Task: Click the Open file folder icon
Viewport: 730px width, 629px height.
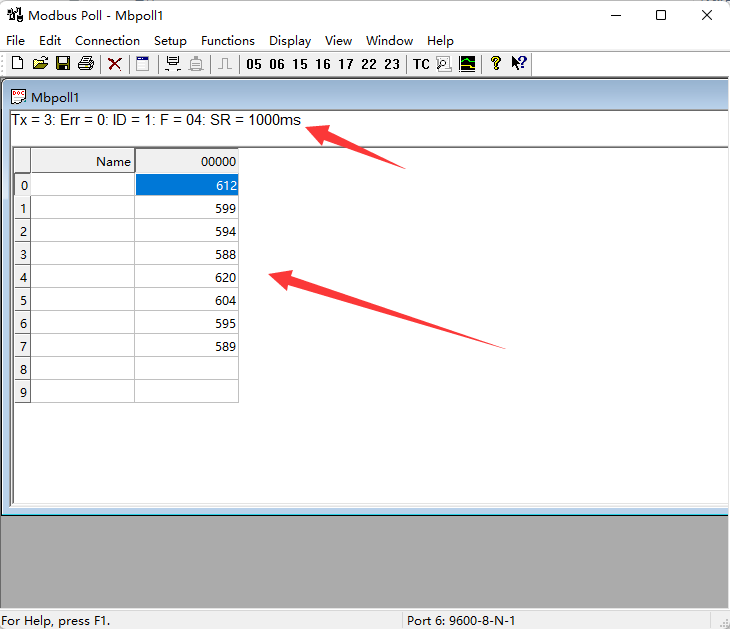Action: (41, 63)
